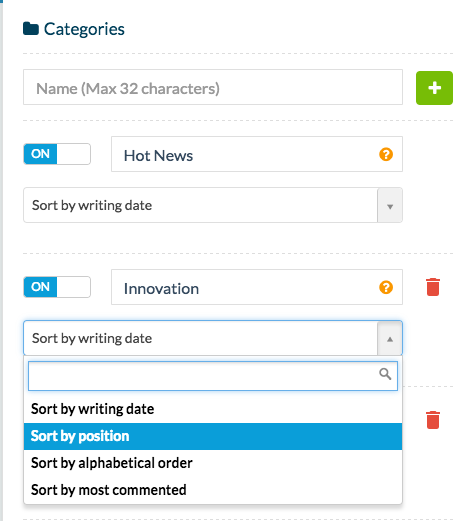Collapse the Innovation sort dropdown arrow

point(390,339)
